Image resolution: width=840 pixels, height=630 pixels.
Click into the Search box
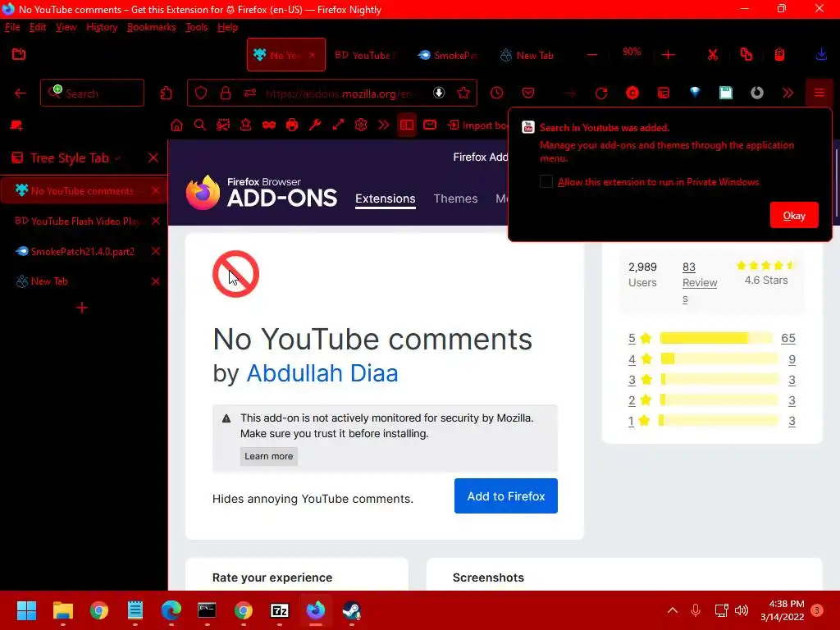pos(92,94)
